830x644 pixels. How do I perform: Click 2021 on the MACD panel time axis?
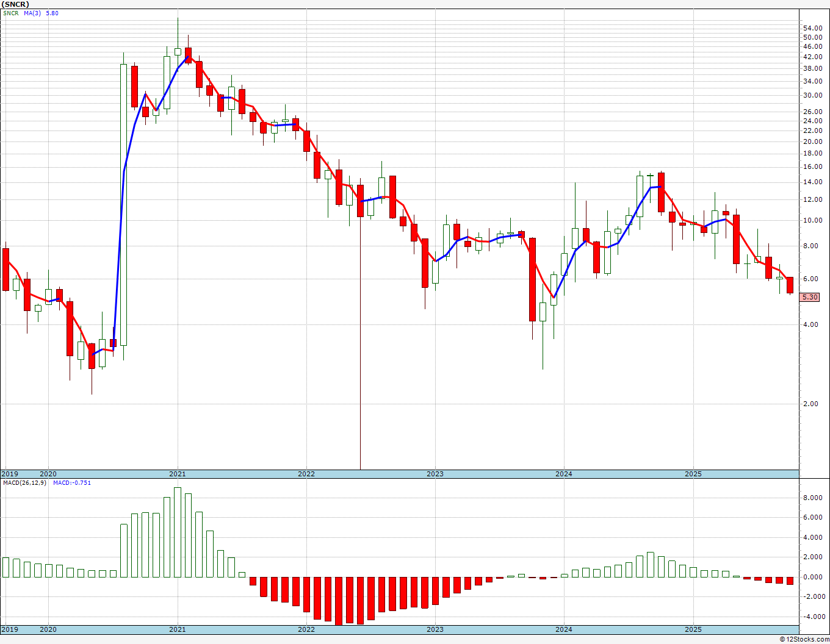(x=178, y=629)
